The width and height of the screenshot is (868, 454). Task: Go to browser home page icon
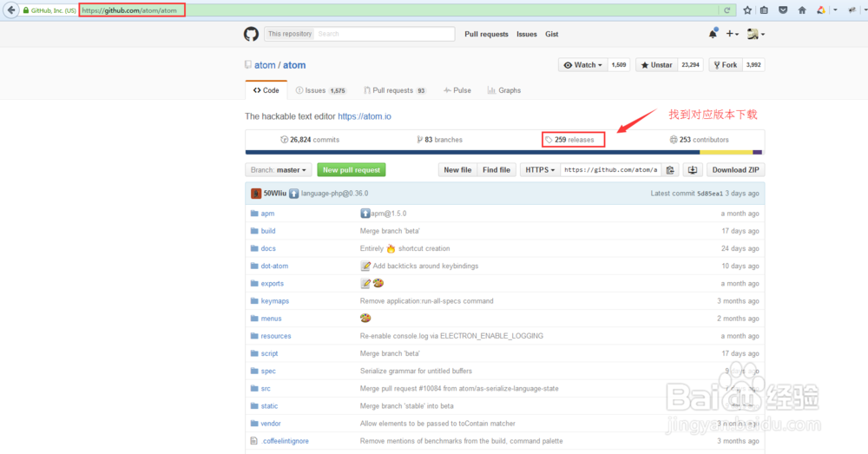(x=801, y=10)
